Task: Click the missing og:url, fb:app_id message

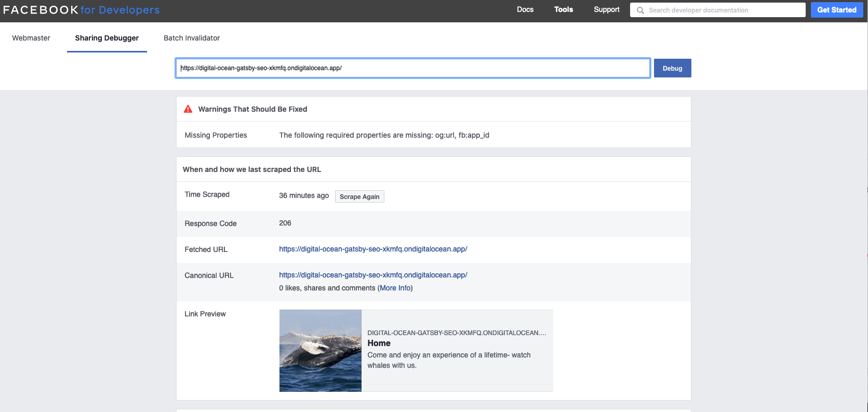Action: [384, 135]
